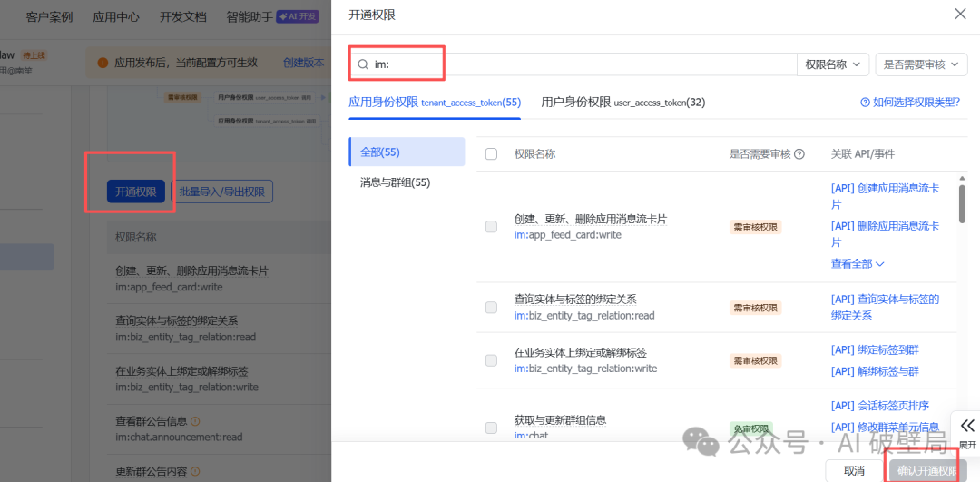Image resolution: width=980 pixels, height=482 pixels.
Task: Open [API] 绑定标签到群 link
Action: pos(875,349)
